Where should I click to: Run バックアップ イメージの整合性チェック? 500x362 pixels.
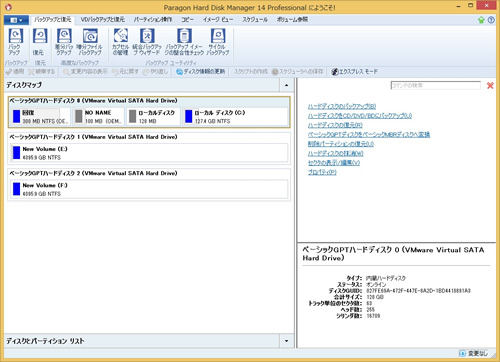pos(184,42)
